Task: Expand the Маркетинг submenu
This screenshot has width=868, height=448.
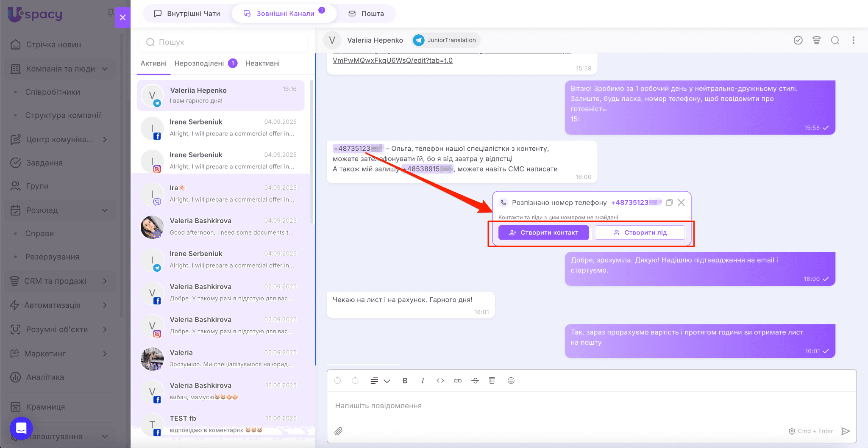Action: click(105, 353)
